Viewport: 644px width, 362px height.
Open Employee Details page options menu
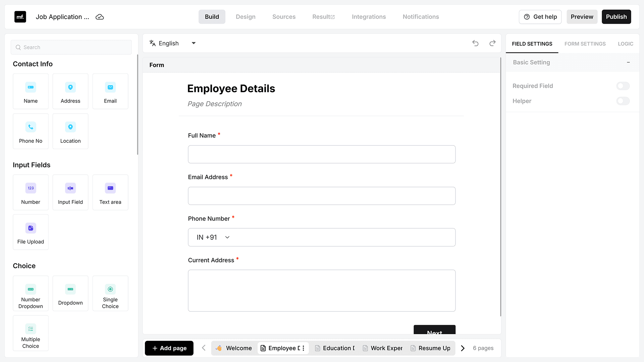(303, 348)
